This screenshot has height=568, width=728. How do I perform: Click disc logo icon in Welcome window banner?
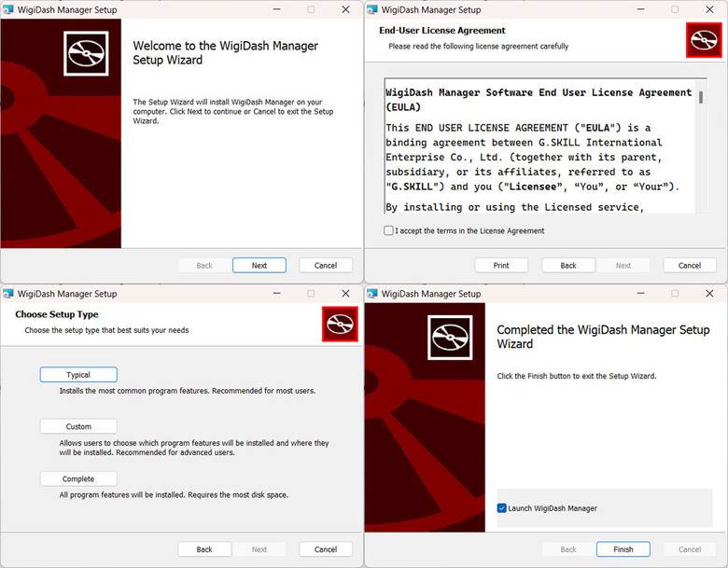click(x=86, y=53)
